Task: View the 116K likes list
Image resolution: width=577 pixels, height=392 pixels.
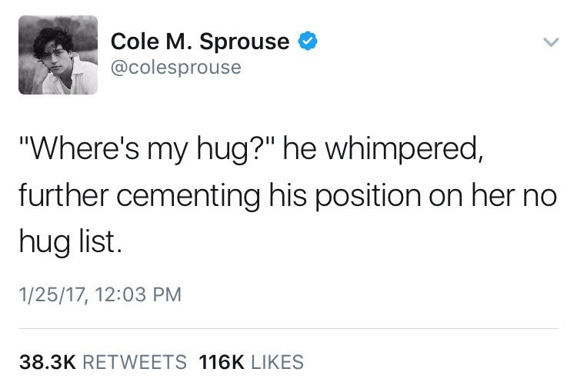Action: tap(251, 361)
